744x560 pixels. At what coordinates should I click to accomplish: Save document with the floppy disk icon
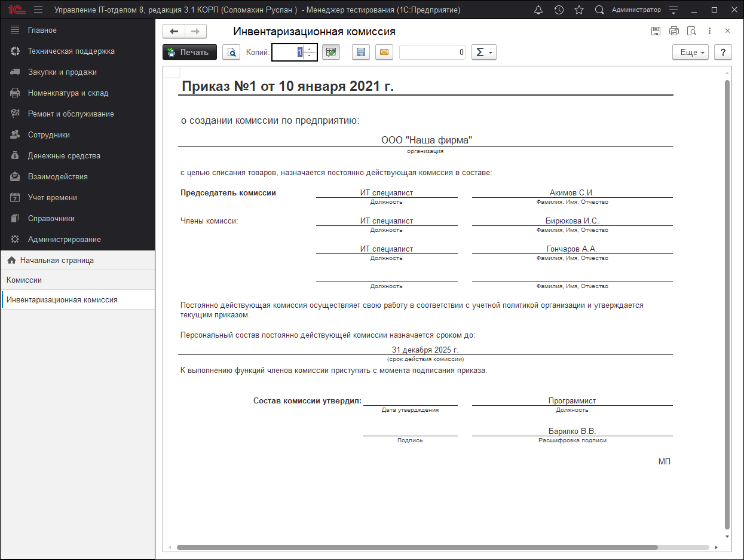pos(360,53)
